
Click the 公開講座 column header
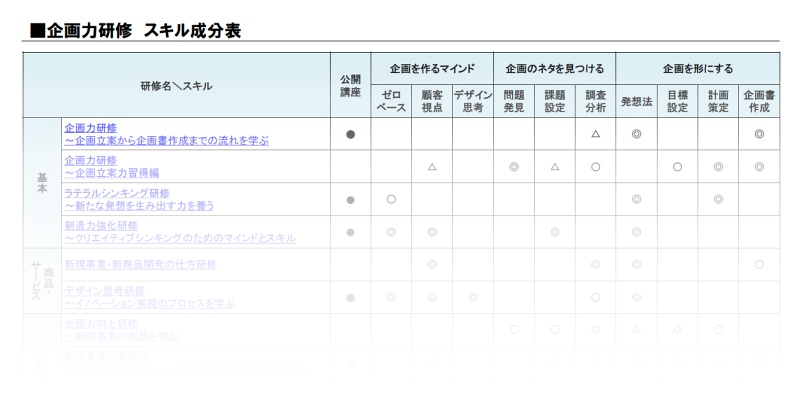point(351,85)
